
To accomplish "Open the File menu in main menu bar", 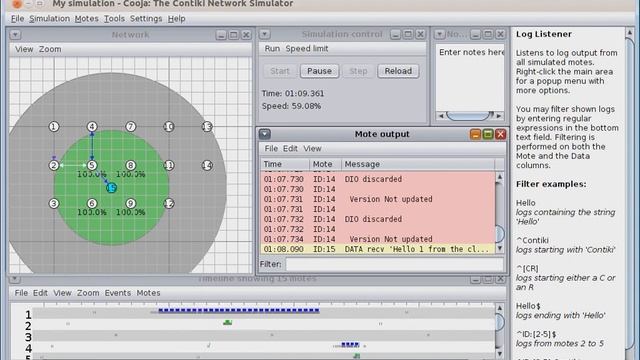I will [x=17, y=18].
